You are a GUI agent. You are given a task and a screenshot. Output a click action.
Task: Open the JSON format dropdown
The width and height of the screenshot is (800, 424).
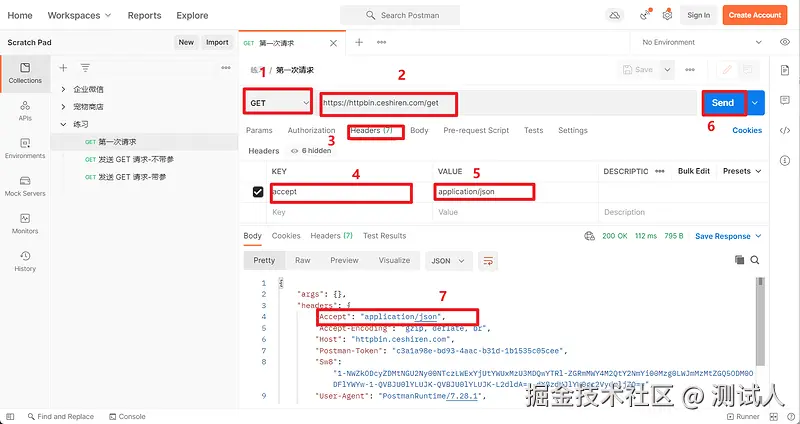pos(448,261)
